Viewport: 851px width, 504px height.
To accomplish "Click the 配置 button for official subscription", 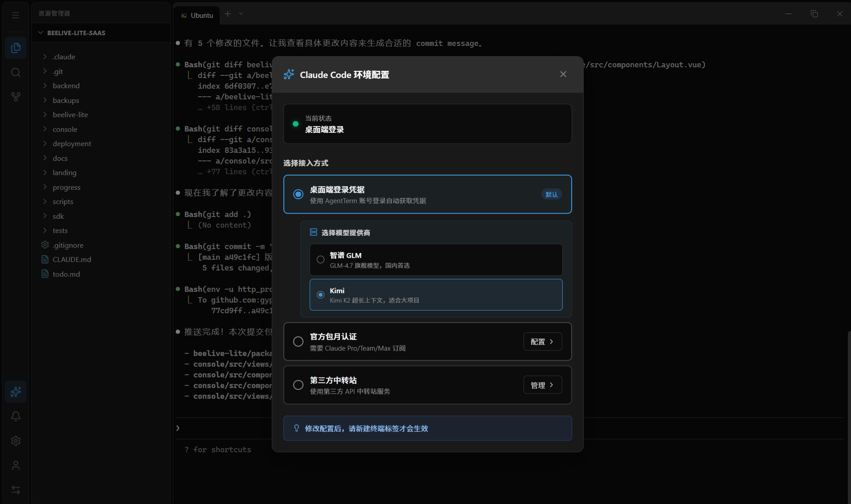I will 542,341.
